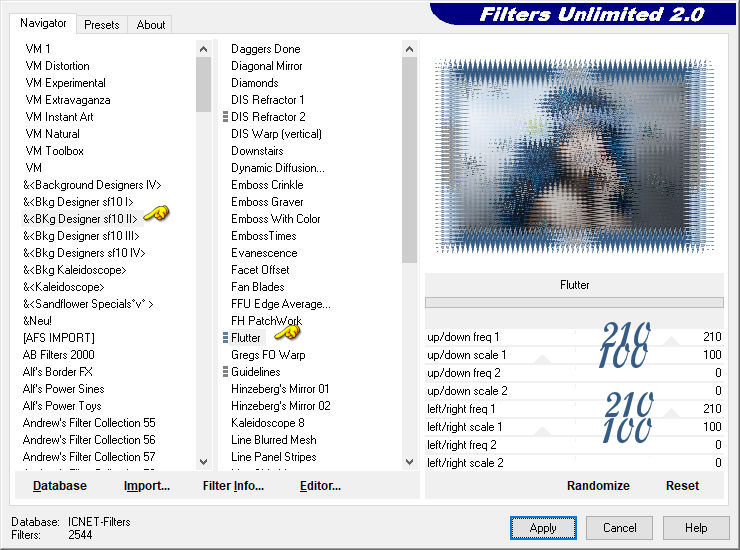Choose the Emboss Crinkle filter
Viewport: 740px width, 550px height.
tap(267, 185)
